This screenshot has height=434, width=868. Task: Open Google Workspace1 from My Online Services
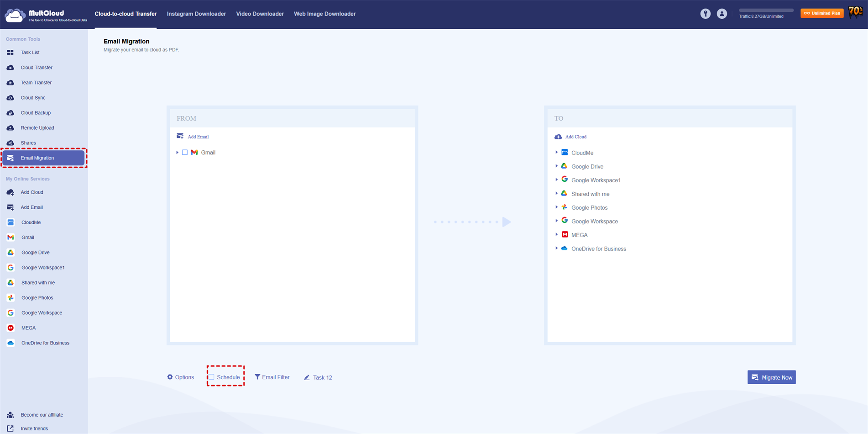coord(43,268)
